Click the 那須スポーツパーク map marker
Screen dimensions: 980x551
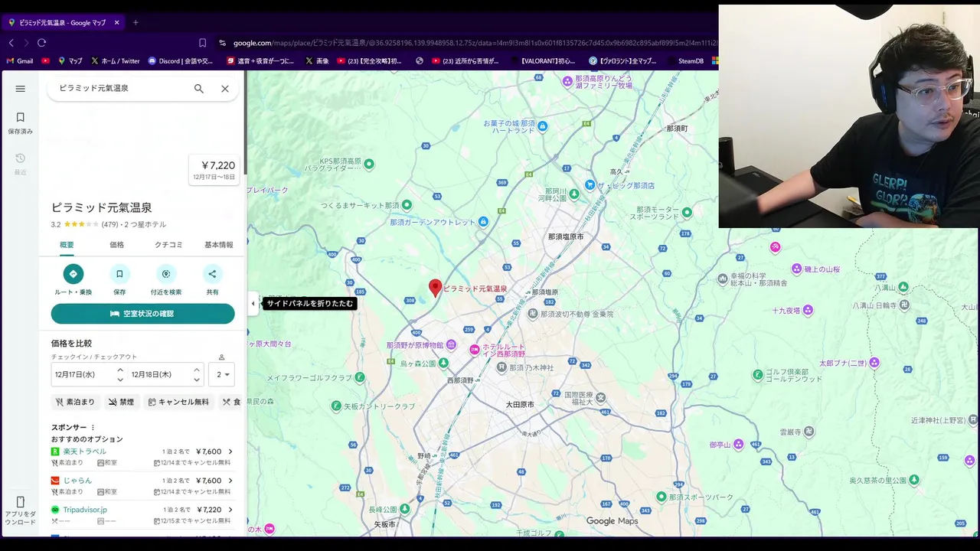pos(661,497)
